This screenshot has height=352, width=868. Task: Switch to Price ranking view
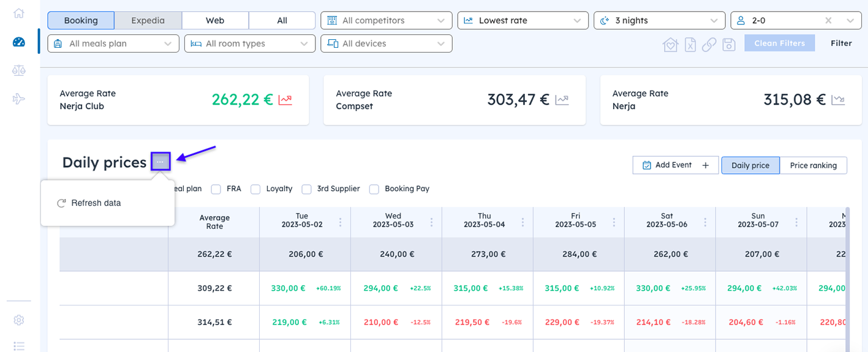(x=813, y=165)
